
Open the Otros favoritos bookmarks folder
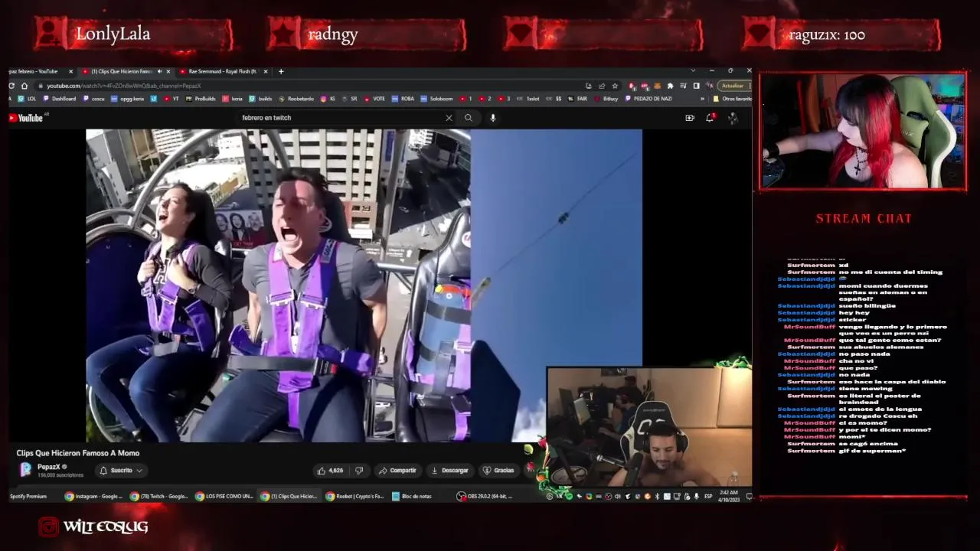click(733, 99)
